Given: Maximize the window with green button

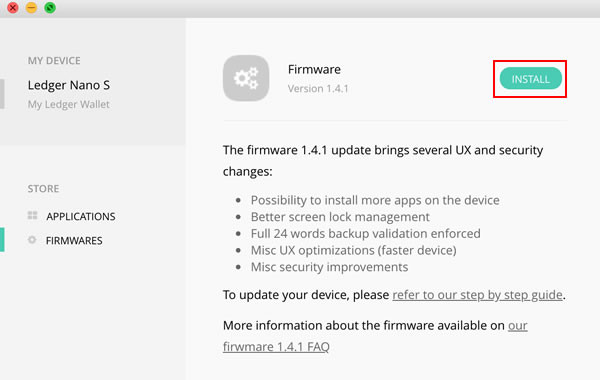Looking at the screenshot, I should pyautogui.click(x=50, y=7).
